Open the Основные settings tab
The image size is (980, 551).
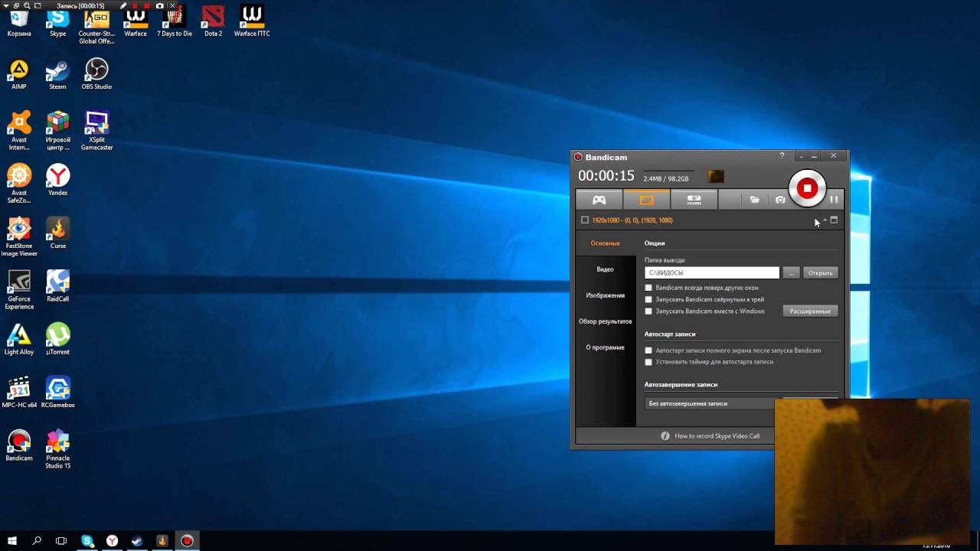coord(605,243)
